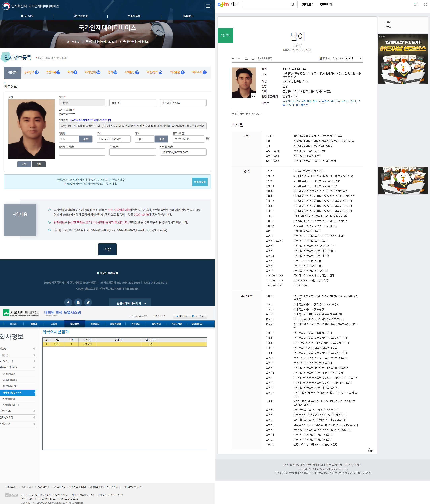The width and height of the screenshot is (430, 504).
Task: Click the 이메일(직장) input field
Action: (x=183, y=152)
